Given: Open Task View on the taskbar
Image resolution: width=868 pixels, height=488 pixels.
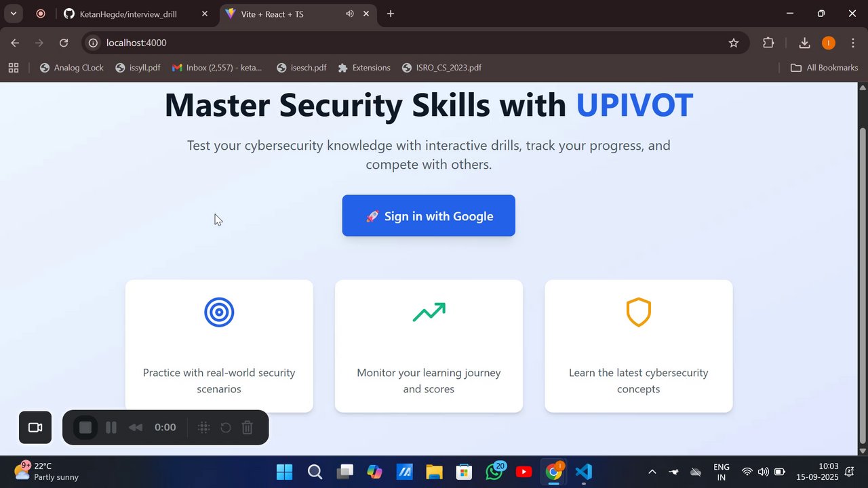Looking at the screenshot, I should pyautogui.click(x=345, y=472).
